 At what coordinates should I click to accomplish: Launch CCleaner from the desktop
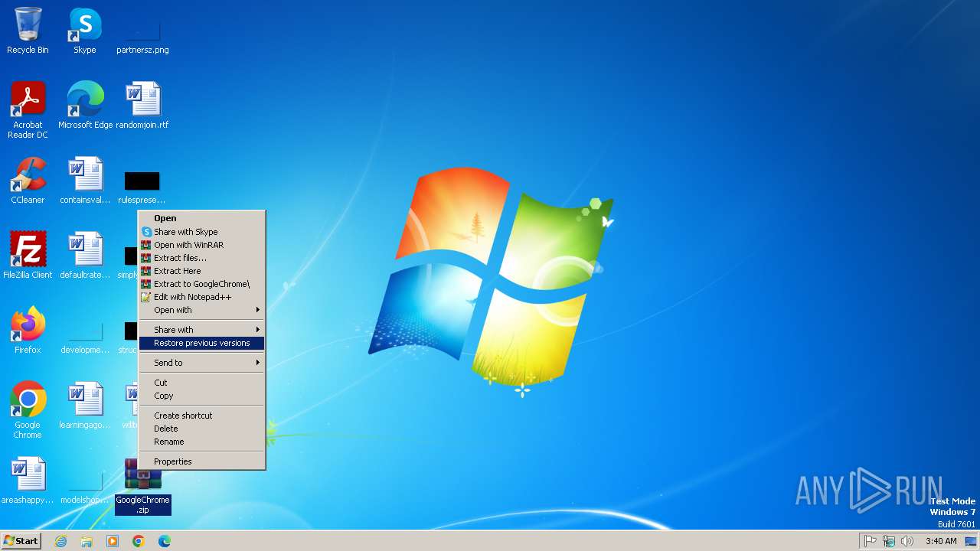(28, 181)
